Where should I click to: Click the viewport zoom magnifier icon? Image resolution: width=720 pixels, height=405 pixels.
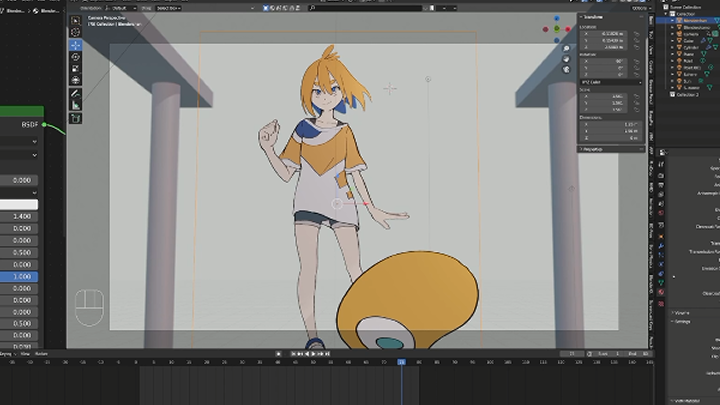[x=566, y=49]
